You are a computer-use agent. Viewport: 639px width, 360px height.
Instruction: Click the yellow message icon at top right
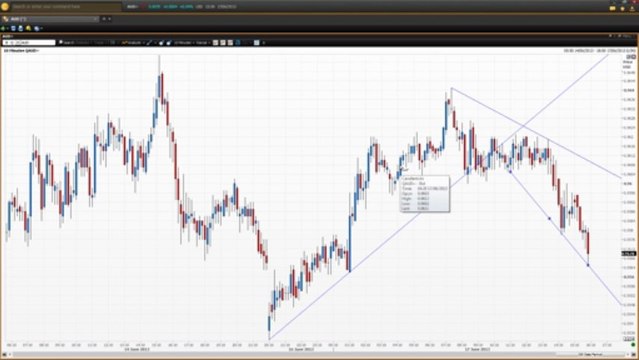pyautogui.click(x=613, y=8)
